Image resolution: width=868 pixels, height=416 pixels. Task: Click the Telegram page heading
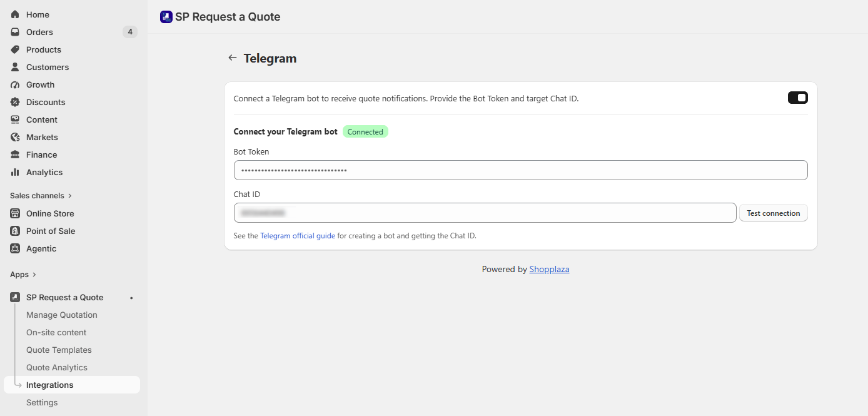click(270, 58)
